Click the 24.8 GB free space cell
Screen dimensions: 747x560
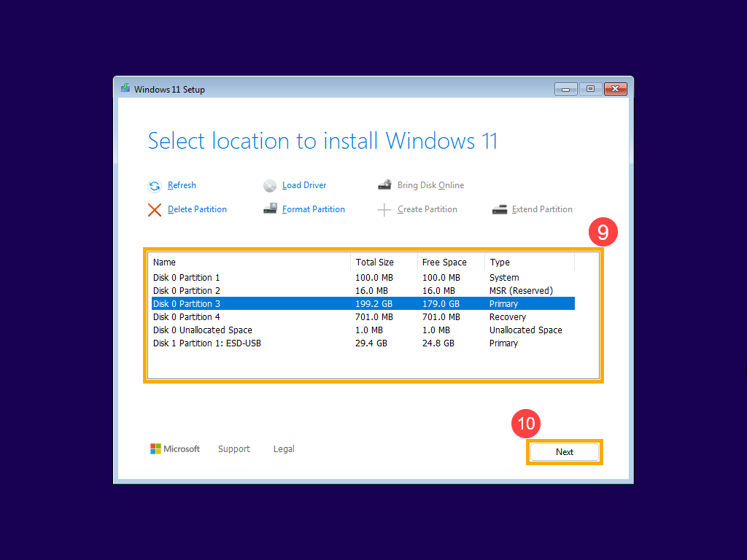438,343
